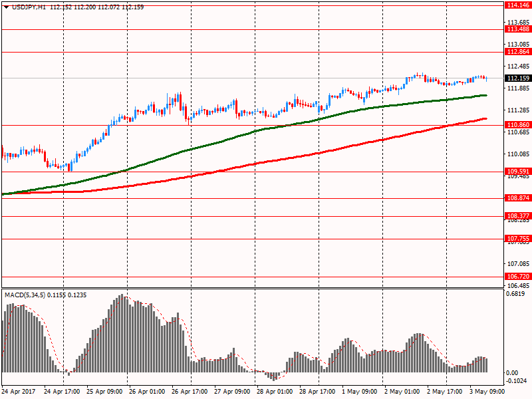Viewport: 532px width, 399px height.
Task: Select the 106.720 price level label
Action: pos(518,276)
